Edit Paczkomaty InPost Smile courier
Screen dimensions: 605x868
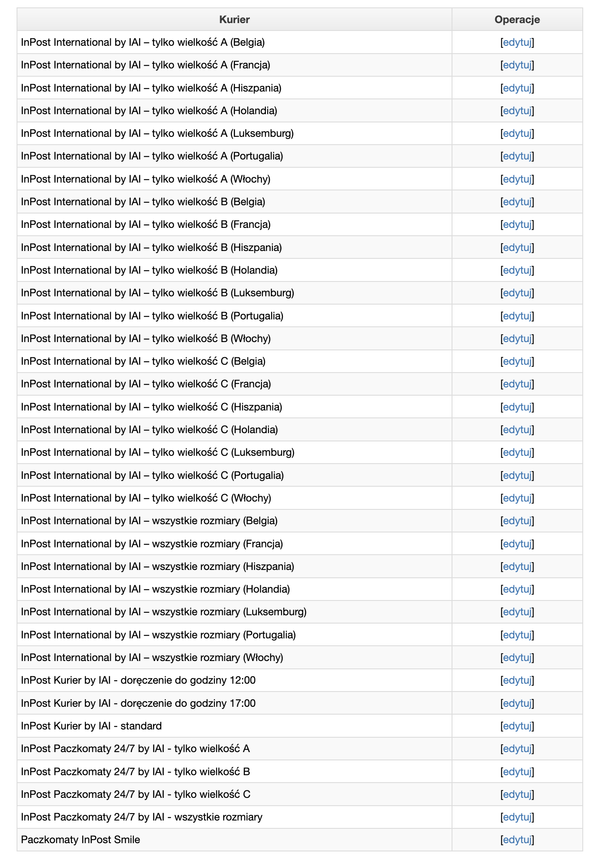tap(517, 840)
